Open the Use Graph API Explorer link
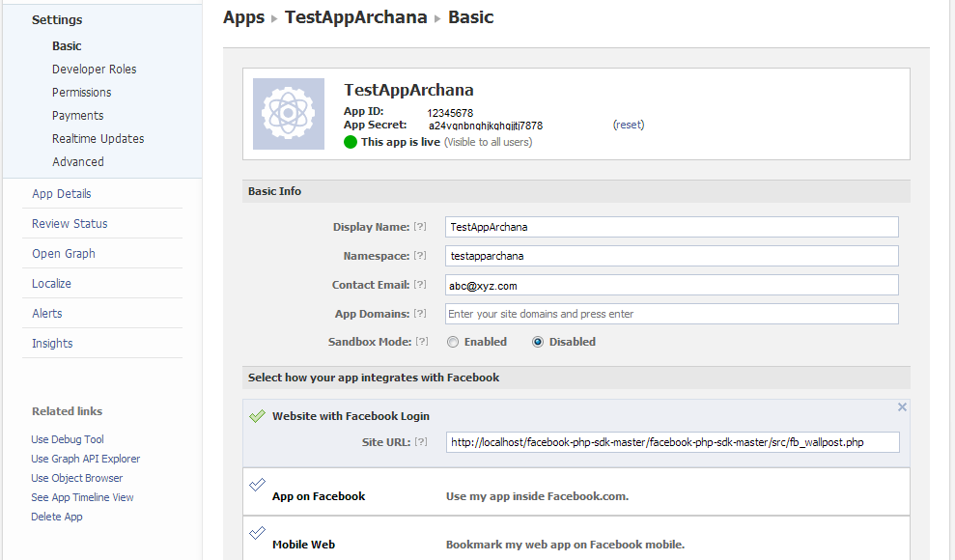Image resolution: width=955 pixels, height=560 pixels. point(87,459)
